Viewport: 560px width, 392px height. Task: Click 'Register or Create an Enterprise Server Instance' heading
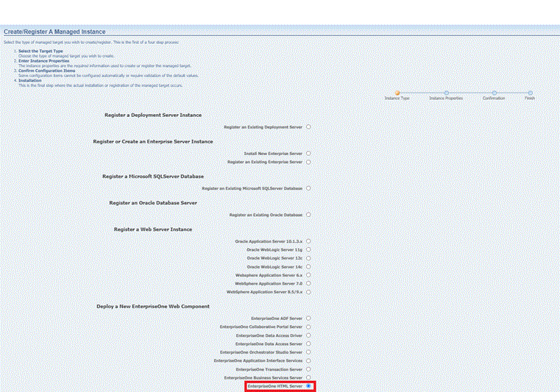[153, 141]
